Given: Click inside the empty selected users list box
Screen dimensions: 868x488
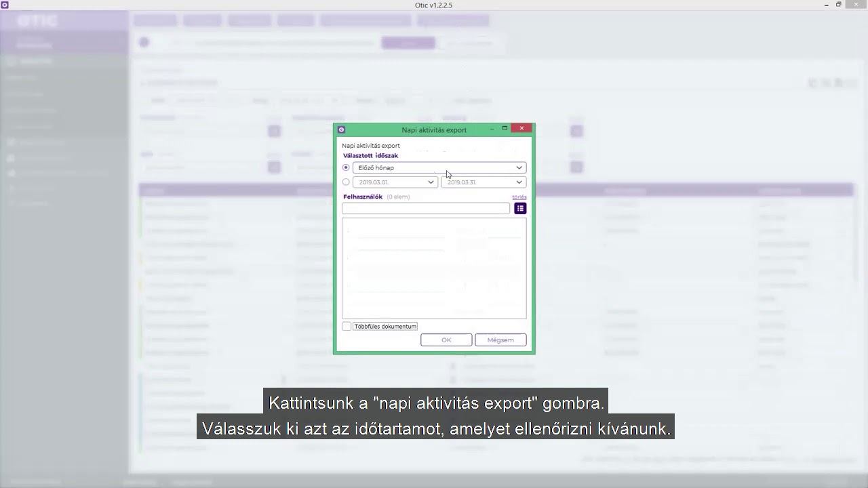Looking at the screenshot, I should 434,268.
